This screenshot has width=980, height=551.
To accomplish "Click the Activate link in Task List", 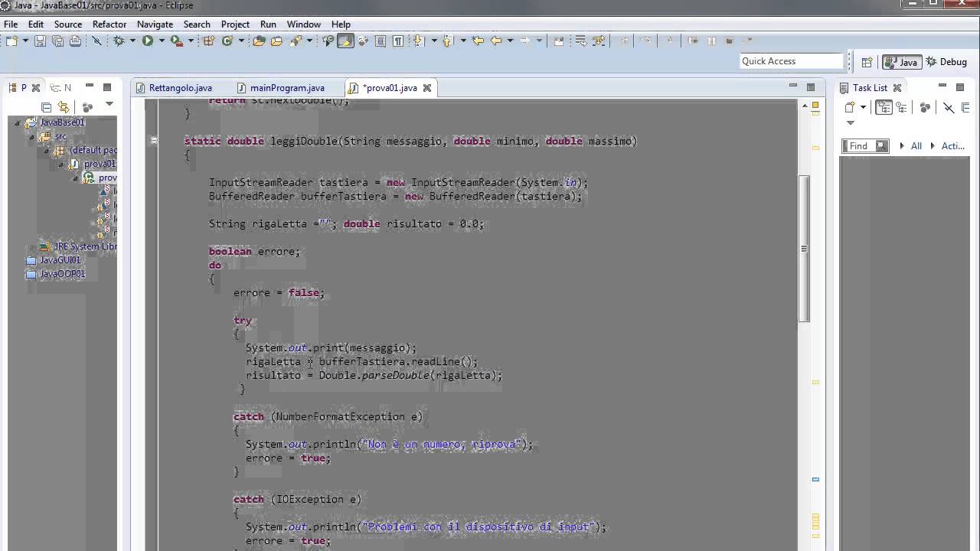I will click(953, 145).
